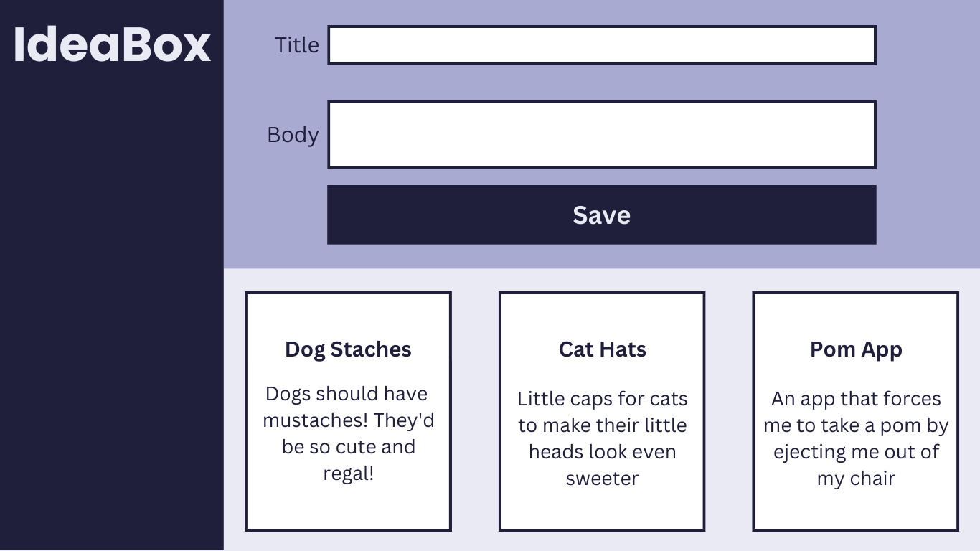Click "my chair" text in Pom App card
Screen dimensions: 980x551
pos(856,479)
